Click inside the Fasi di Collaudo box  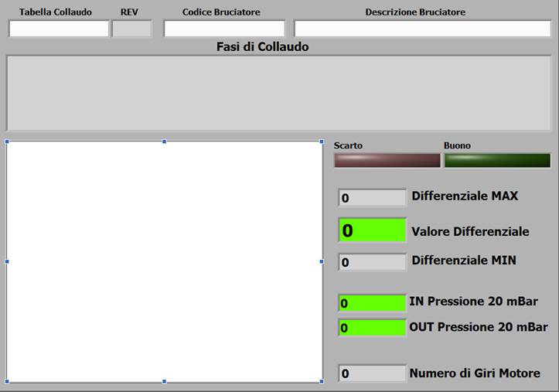(x=279, y=93)
